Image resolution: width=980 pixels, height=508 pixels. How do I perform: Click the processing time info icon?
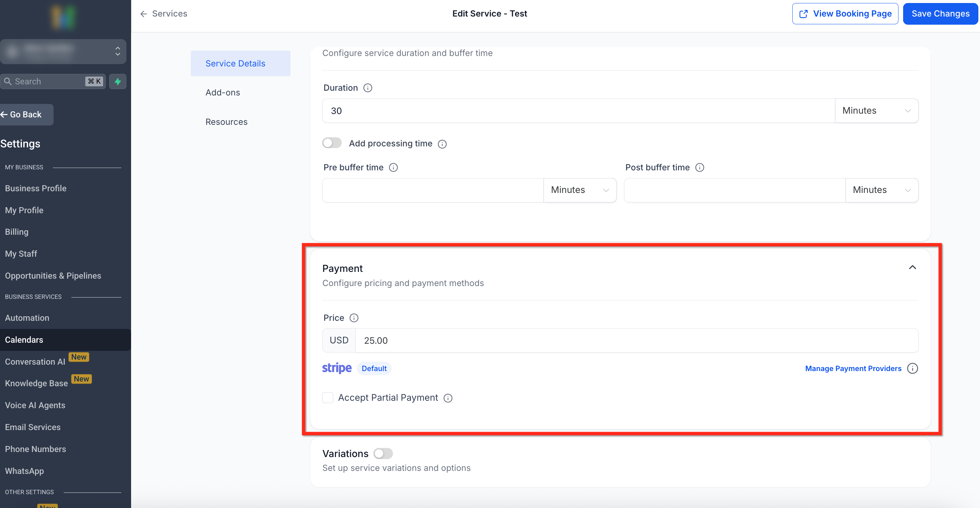(x=442, y=144)
